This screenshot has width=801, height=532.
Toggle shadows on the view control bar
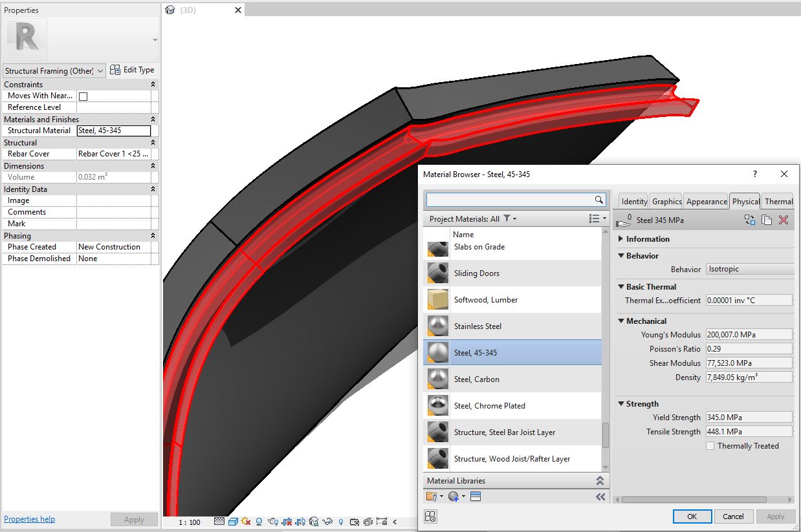pyautogui.click(x=259, y=522)
